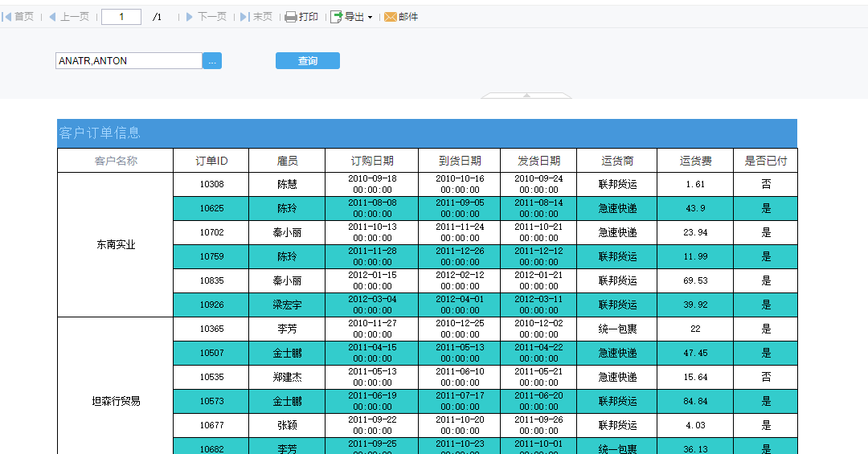Screen dimensions: 868x454
Task: Click paid status 否 in order 10535 row
Action: 766,377
